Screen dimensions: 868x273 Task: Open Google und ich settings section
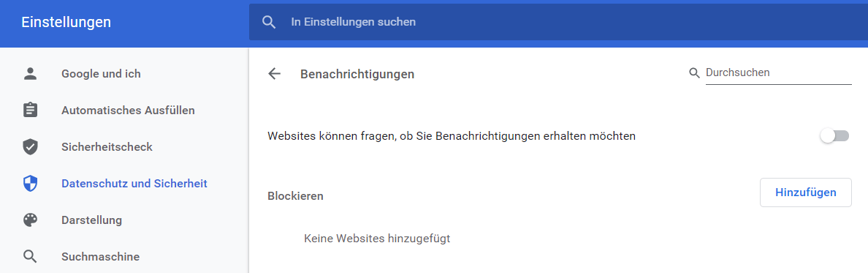101,74
